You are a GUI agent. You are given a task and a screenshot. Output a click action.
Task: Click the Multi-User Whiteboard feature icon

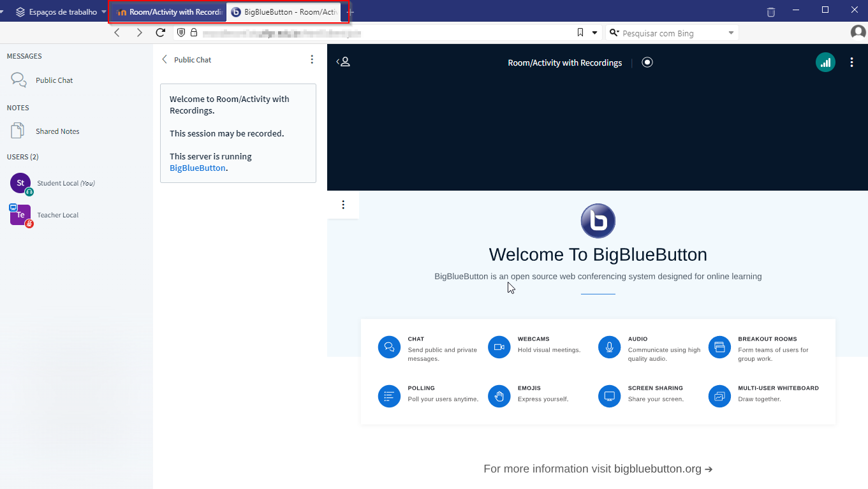click(x=720, y=396)
